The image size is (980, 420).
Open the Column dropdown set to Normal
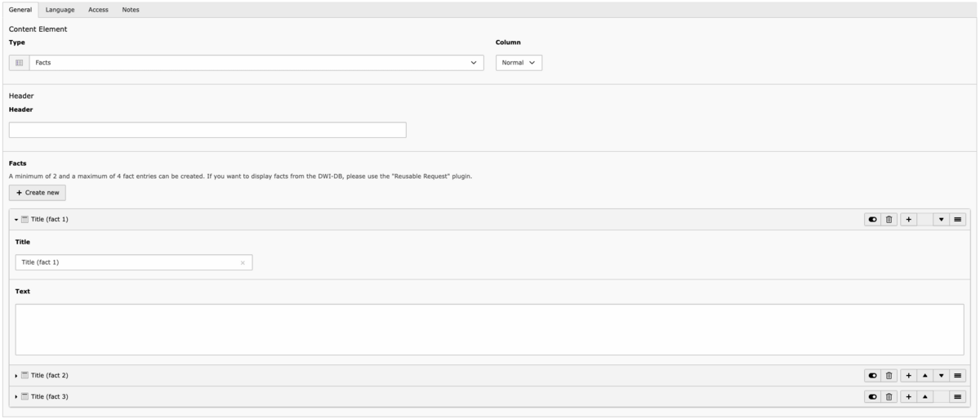519,63
